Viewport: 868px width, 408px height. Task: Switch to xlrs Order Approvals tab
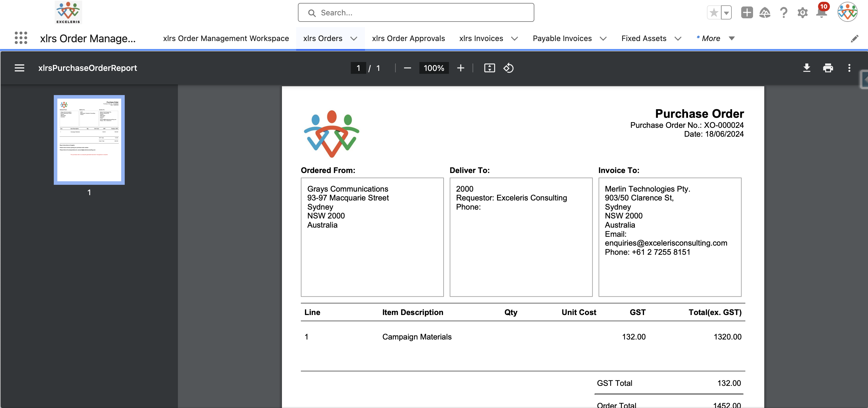click(408, 38)
